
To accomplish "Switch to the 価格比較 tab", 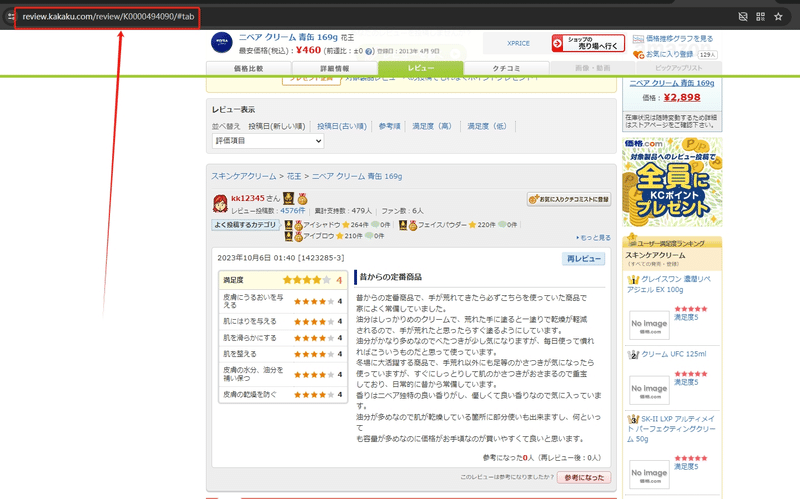I will (248, 68).
